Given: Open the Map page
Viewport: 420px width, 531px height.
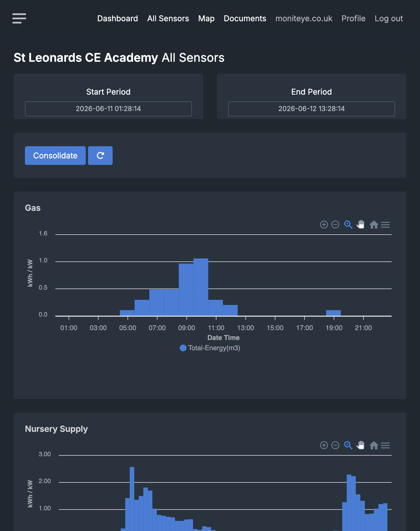Looking at the screenshot, I should [206, 18].
